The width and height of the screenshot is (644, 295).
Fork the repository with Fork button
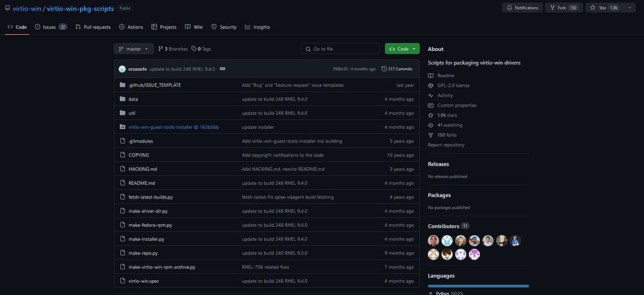[x=564, y=8]
